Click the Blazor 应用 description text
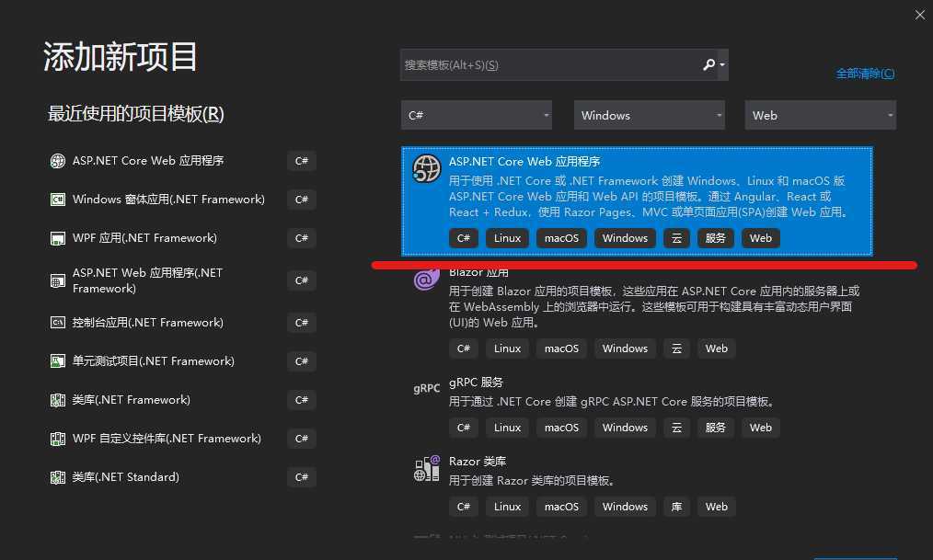This screenshot has width=933, height=560. coord(654,307)
